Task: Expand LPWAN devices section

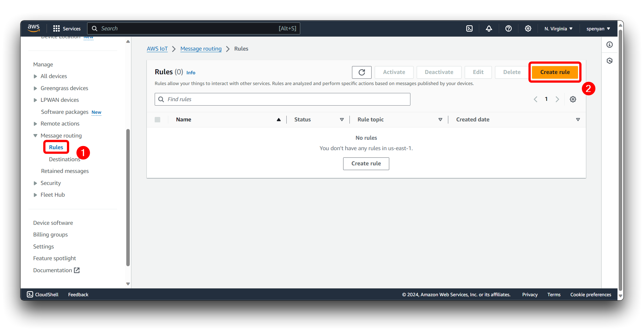Action: click(x=35, y=100)
